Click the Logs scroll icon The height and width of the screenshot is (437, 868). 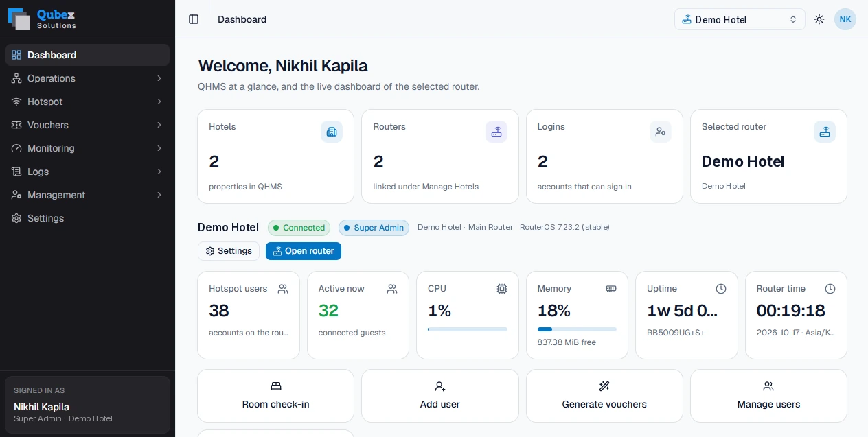[x=16, y=172]
